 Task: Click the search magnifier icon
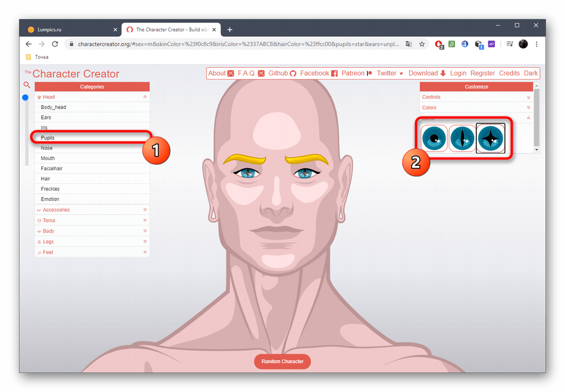click(x=27, y=86)
